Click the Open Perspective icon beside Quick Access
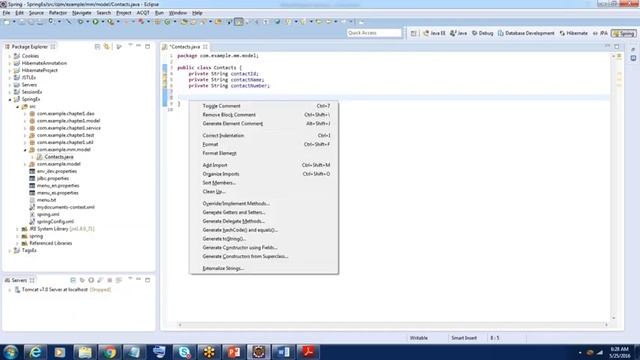Viewport: 640px width, 360px height. coord(413,33)
